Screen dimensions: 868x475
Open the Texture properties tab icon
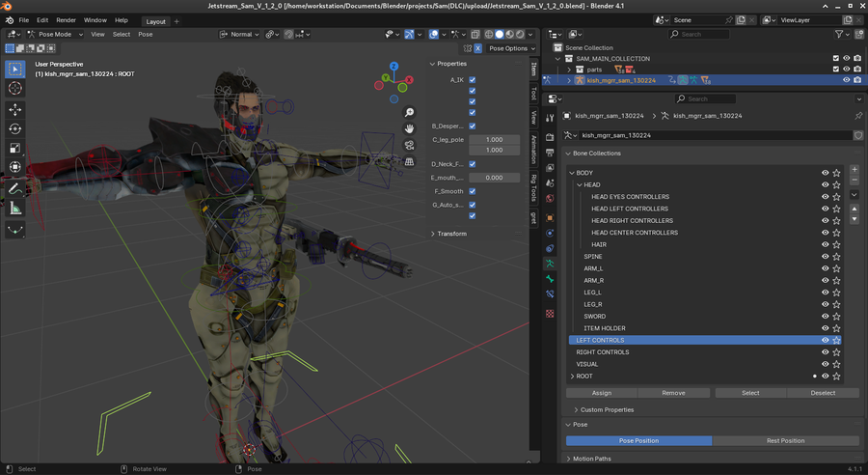pyautogui.click(x=550, y=314)
